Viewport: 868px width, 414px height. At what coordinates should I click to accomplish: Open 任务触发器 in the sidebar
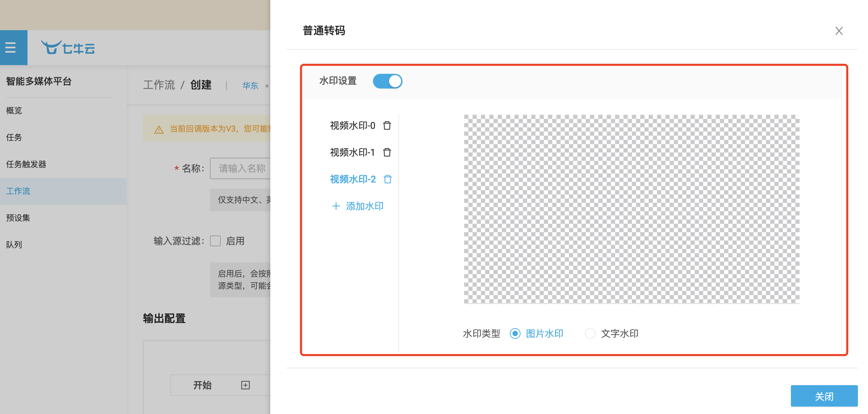point(26,164)
